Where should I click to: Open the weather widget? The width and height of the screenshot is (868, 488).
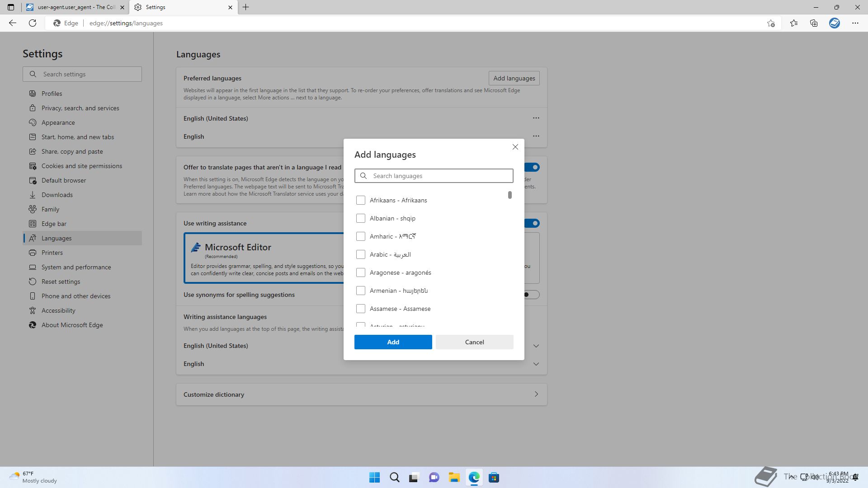33,477
